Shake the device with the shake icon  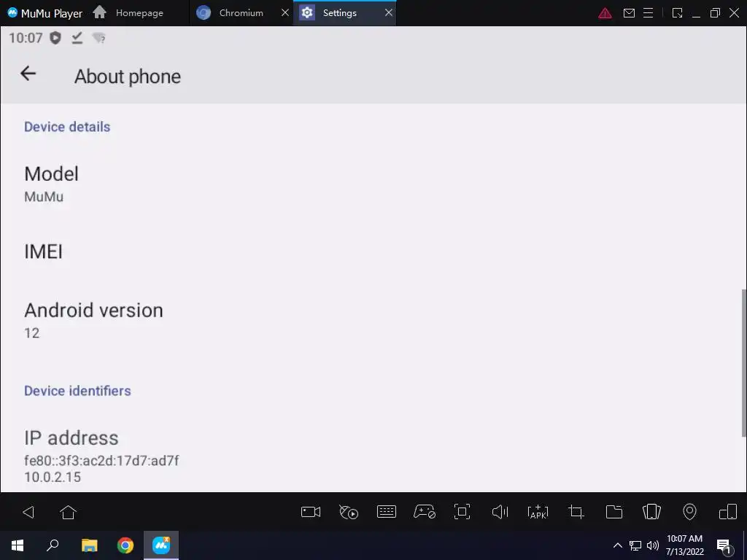click(651, 512)
